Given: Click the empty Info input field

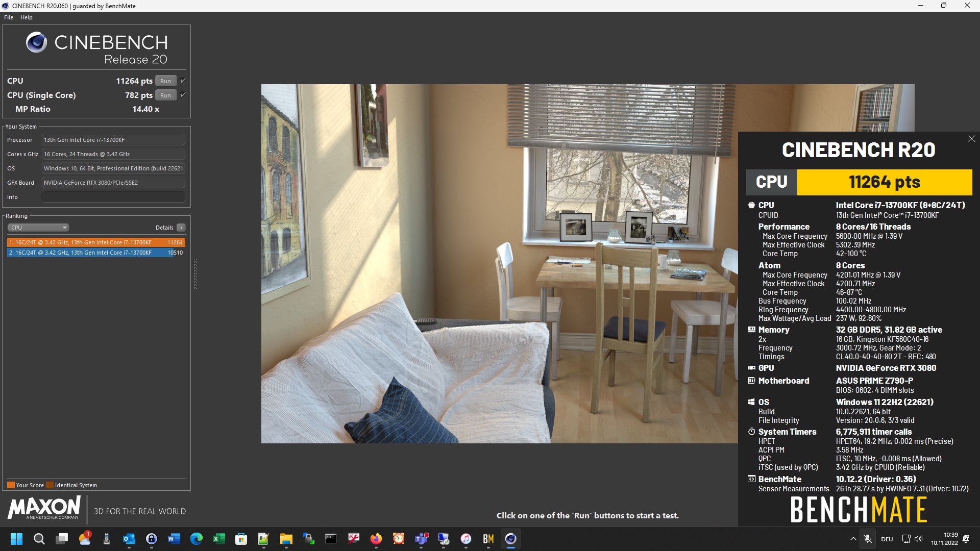Looking at the screenshot, I should click(113, 197).
